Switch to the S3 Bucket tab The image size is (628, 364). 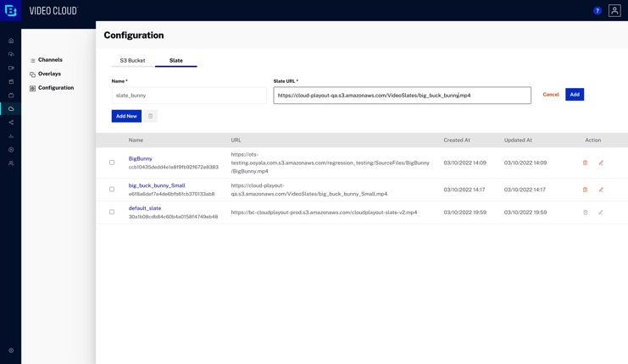132,61
